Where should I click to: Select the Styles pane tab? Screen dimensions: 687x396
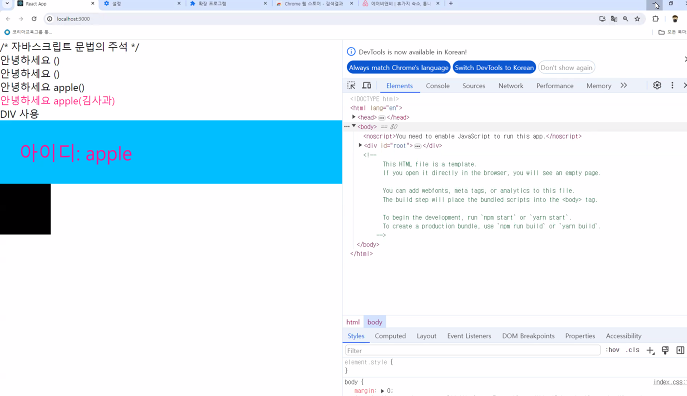click(356, 336)
